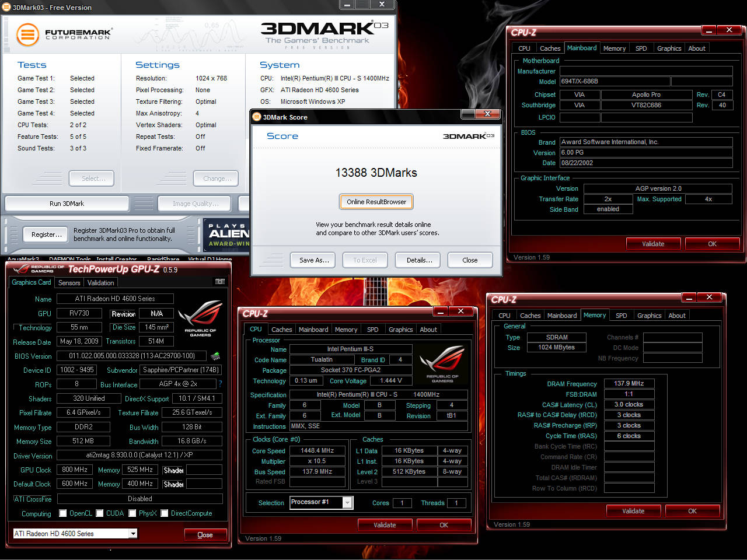
Task: Toggle the DirectCompute checkbox in GPU-Z
Action: pos(165,513)
